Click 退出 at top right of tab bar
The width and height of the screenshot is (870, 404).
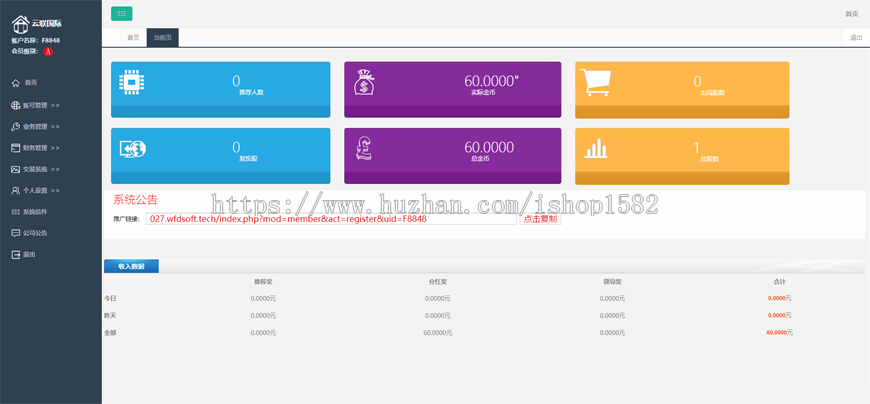click(x=856, y=38)
